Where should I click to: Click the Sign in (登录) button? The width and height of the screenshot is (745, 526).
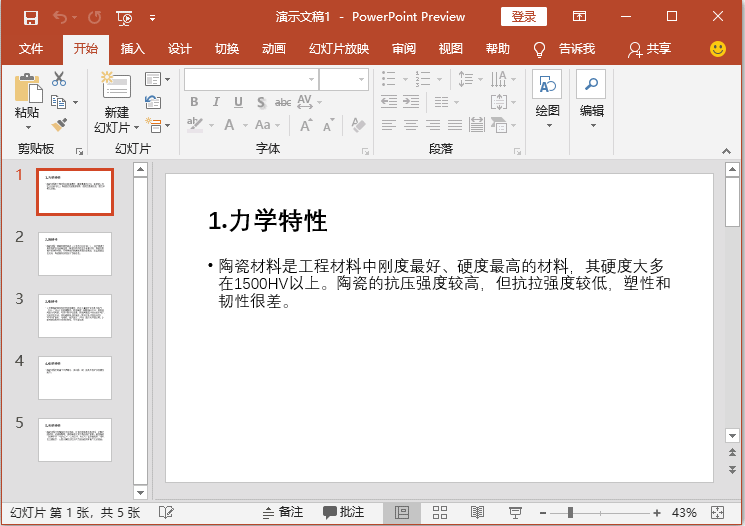[523, 17]
